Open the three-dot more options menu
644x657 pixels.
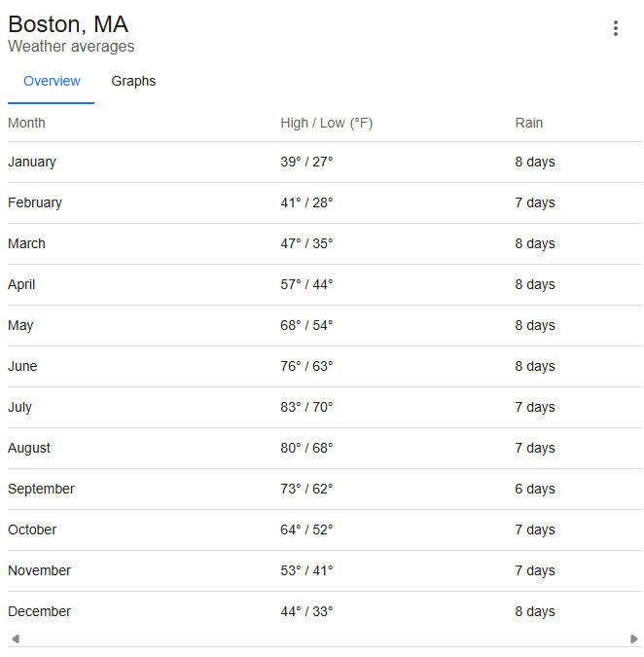(615, 28)
